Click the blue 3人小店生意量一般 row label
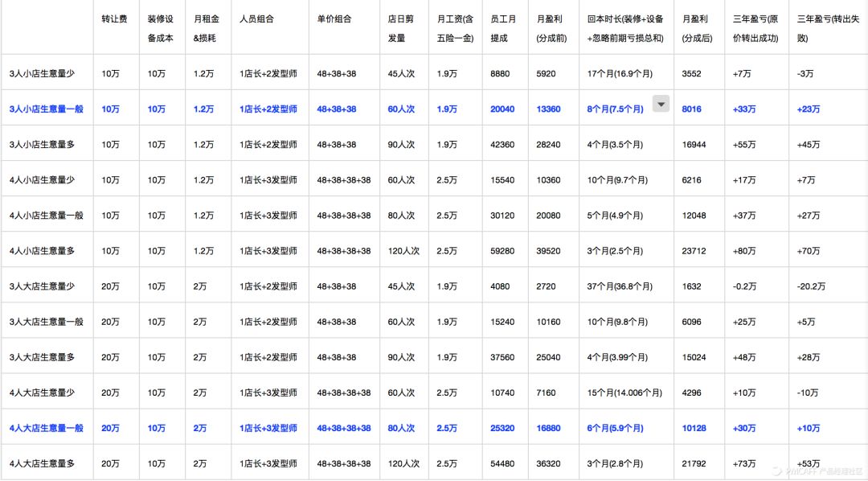Viewport: 868px width, 481px height. click(x=46, y=109)
